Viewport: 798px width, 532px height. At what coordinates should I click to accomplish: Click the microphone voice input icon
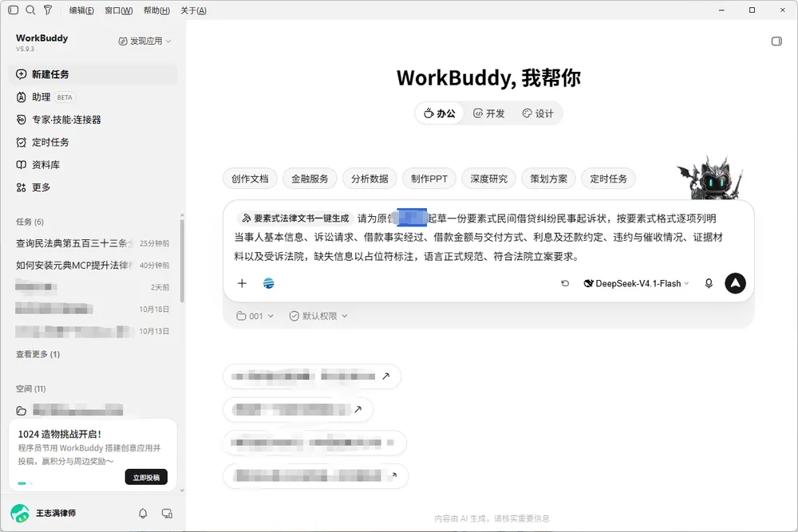coord(709,283)
